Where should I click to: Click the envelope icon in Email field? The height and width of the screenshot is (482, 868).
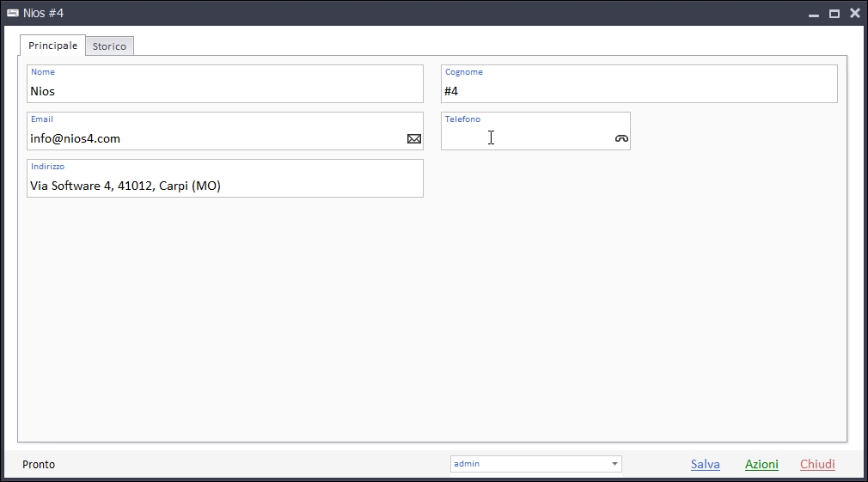pos(414,138)
